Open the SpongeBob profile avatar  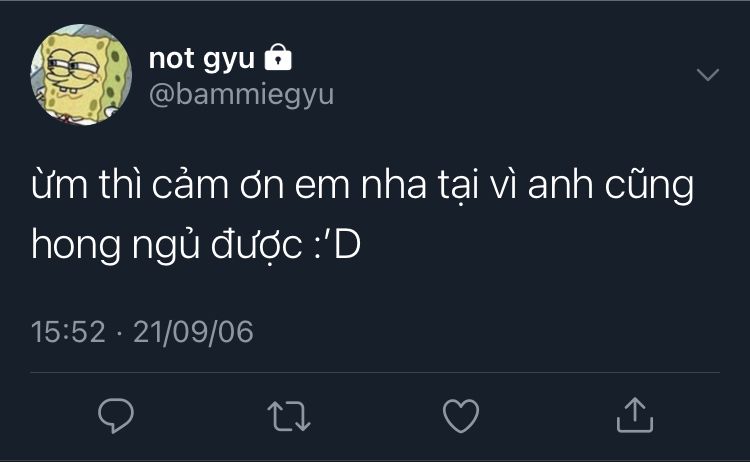(x=81, y=74)
